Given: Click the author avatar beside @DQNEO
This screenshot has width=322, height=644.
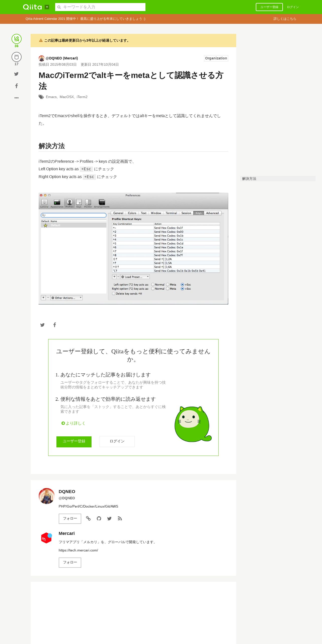Looking at the screenshot, I should [x=42, y=58].
